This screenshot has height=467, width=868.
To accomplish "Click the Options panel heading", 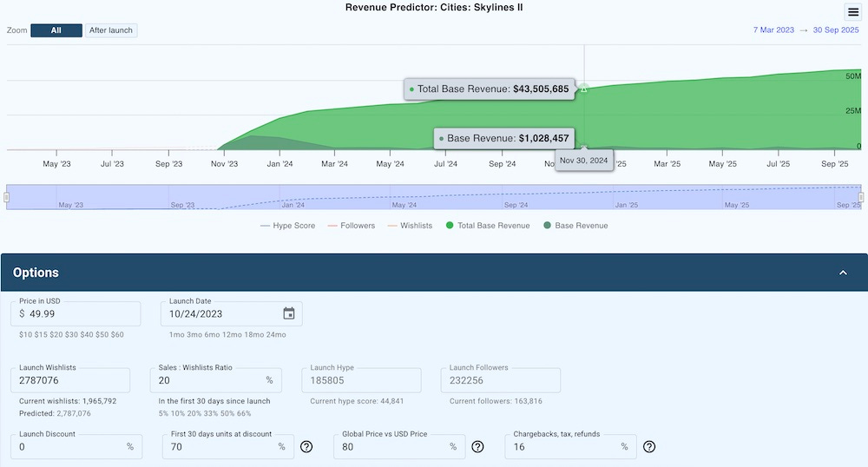I will 36,273.
